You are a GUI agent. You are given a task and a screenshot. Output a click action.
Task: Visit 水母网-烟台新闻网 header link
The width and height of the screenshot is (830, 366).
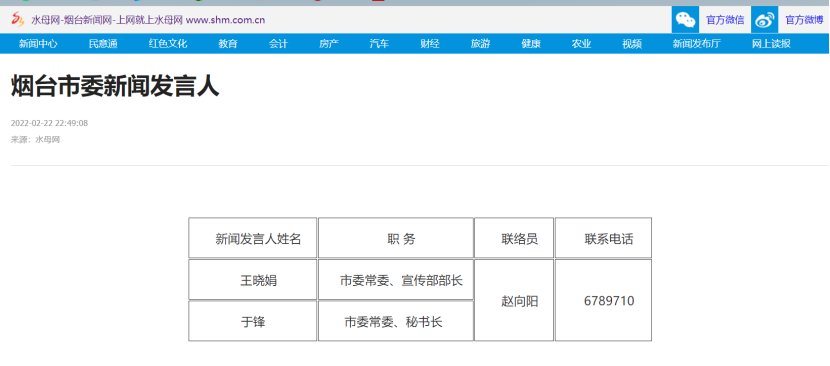[148, 20]
